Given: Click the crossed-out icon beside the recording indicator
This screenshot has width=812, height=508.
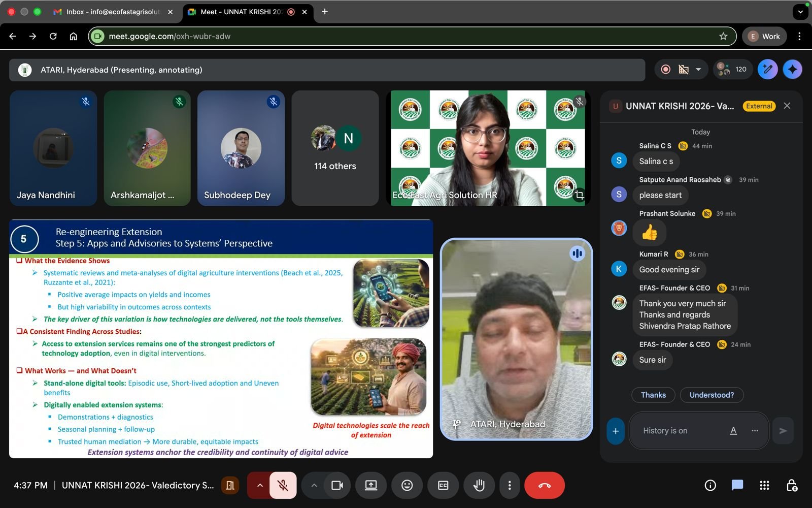Looking at the screenshot, I should coord(684,70).
